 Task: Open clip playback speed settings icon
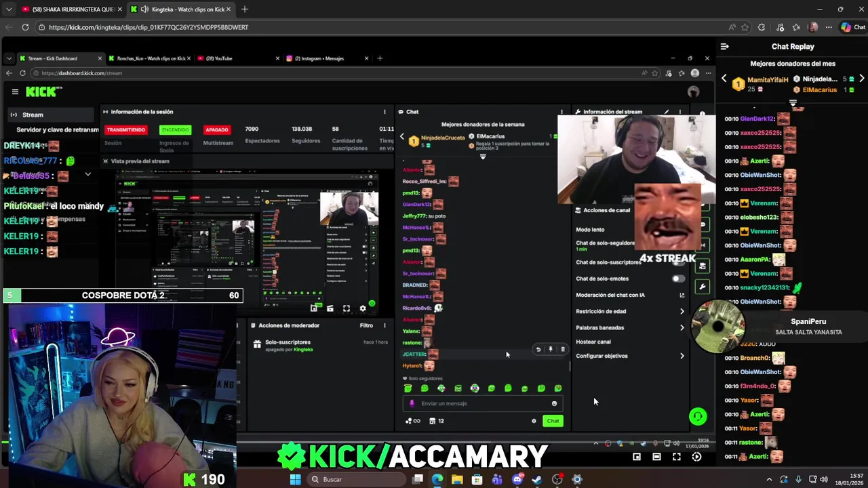[x=696, y=457]
